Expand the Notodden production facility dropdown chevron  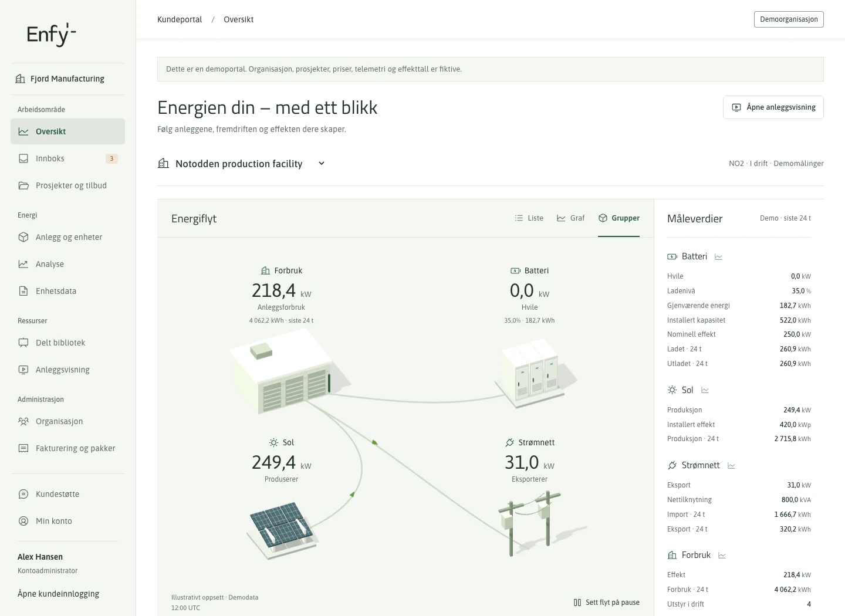[322, 164]
